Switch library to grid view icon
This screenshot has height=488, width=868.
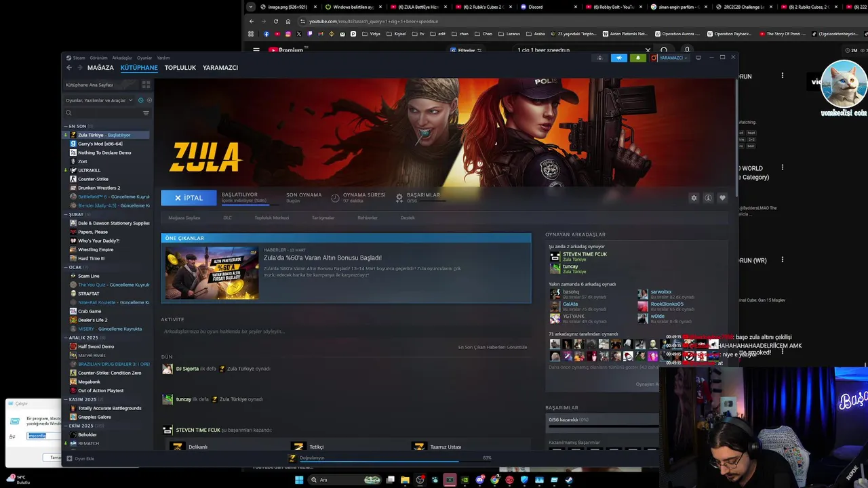click(x=146, y=85)
